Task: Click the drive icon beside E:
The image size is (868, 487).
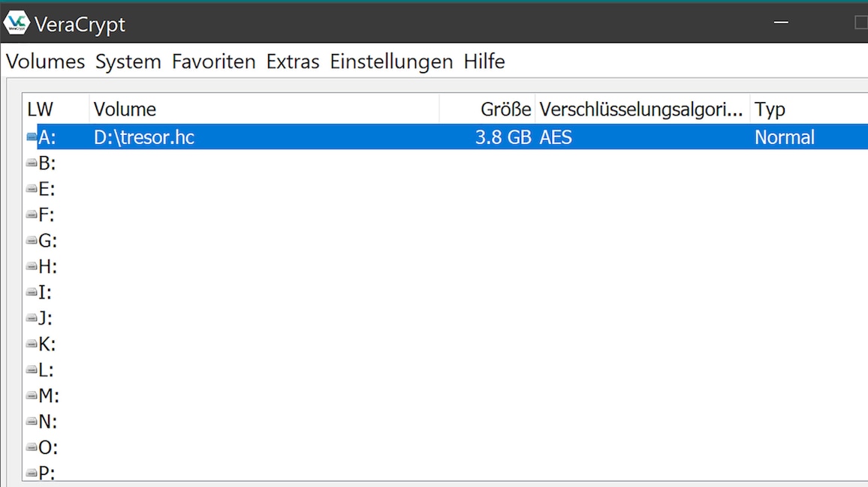Action: coord(32,188)
